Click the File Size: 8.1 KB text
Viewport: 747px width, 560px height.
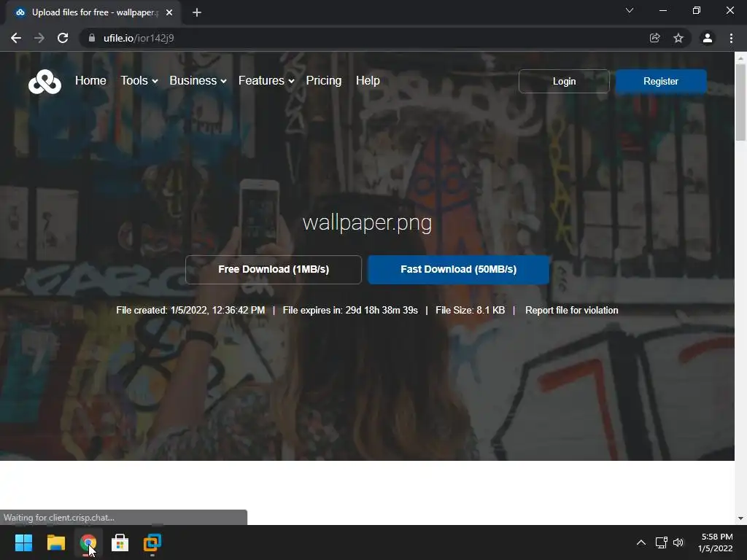pos(471,311)
